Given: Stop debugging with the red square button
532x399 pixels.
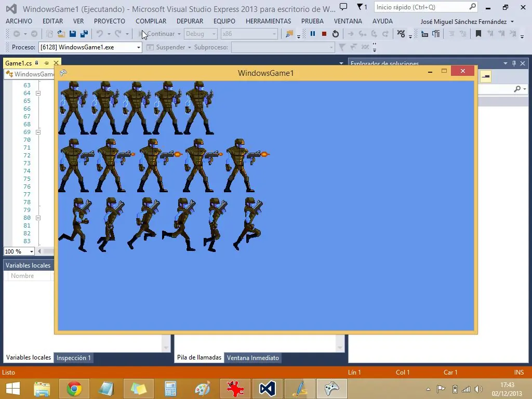Looking at the screenshot, I should 324,34.
